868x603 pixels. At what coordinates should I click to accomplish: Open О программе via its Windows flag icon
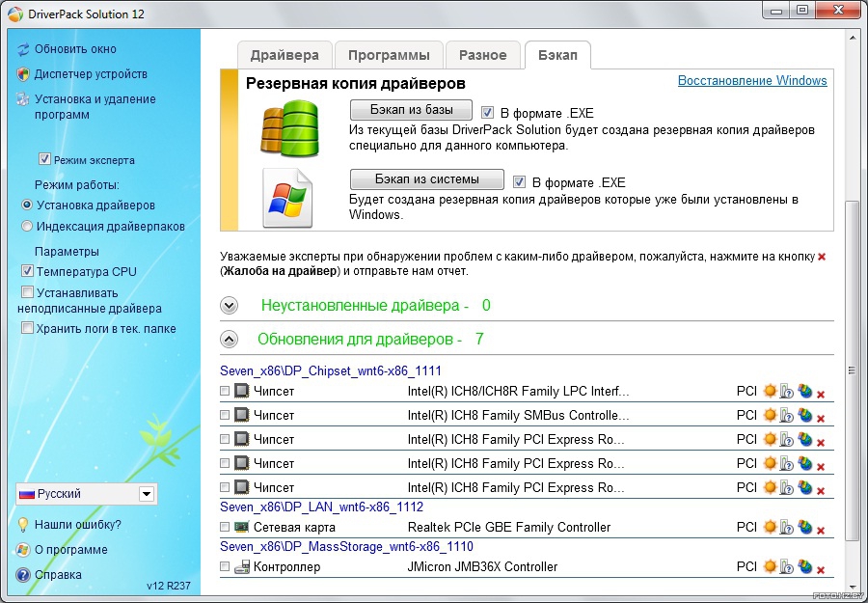[x=23, y=550]
